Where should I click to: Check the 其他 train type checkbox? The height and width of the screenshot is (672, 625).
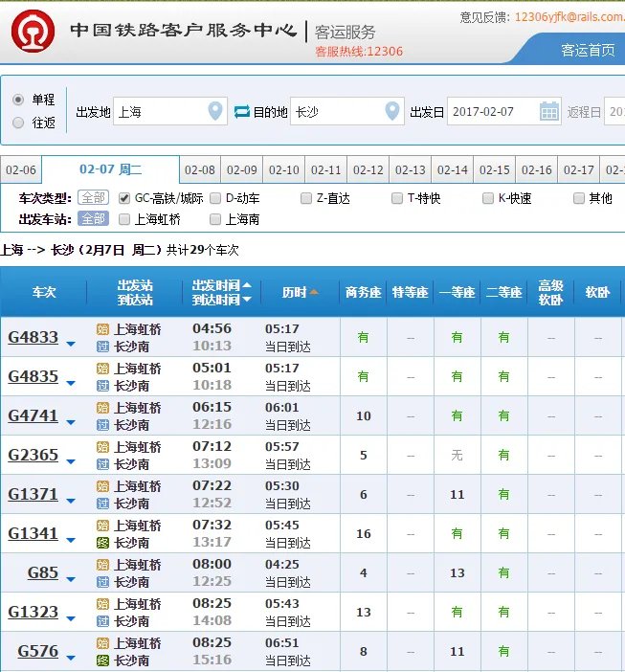point(579,198)
